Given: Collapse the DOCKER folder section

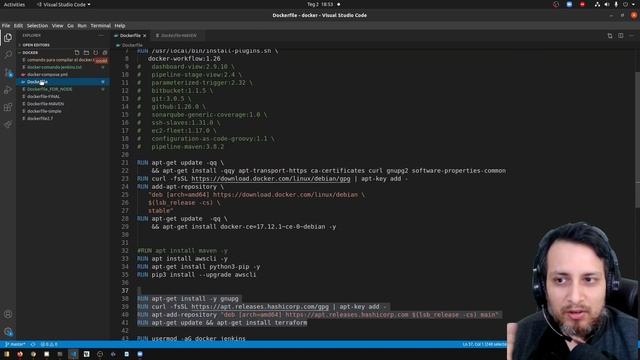Looking at the screenshot, I should coord(30,53).
